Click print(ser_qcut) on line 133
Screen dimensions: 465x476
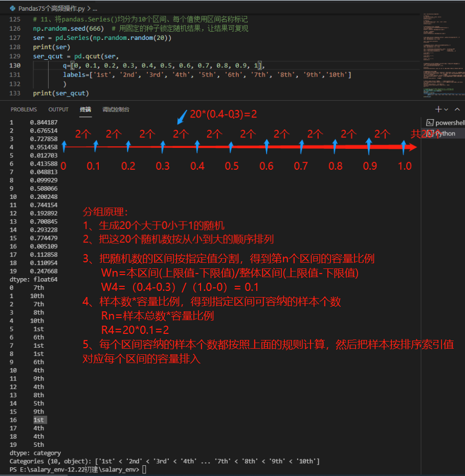tap(61, 94)
